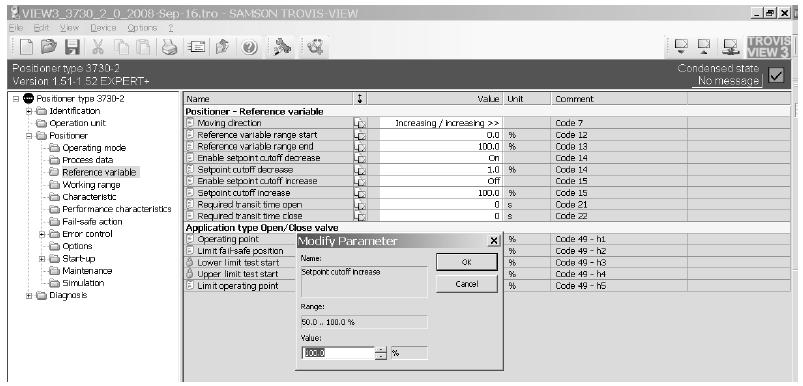Image resolution: width=803 pixels, height=386 pixels.
Task: Click the Value input field in dialog
Action: click(x=339, y=353)
